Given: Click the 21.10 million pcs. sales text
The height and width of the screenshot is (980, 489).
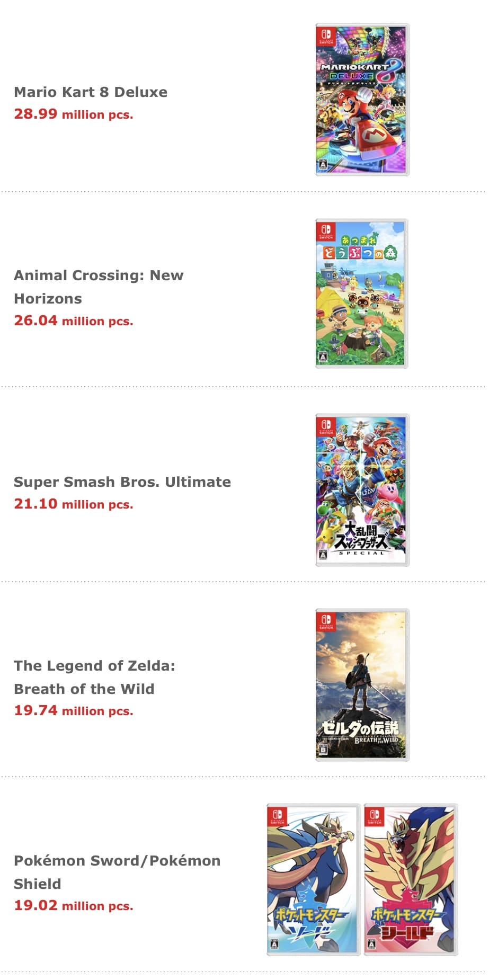Looking at the screenshot, I should [x=74, y=504].
